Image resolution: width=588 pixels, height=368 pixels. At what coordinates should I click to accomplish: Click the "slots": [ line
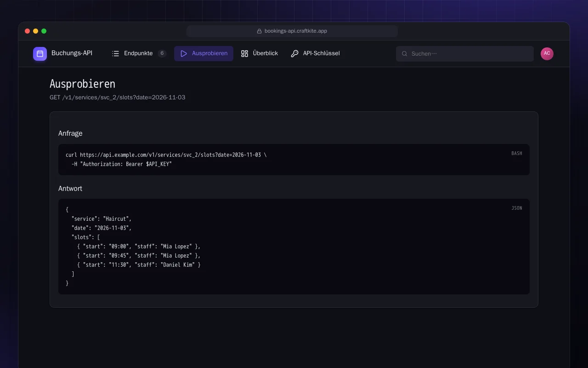click(85, 237)
